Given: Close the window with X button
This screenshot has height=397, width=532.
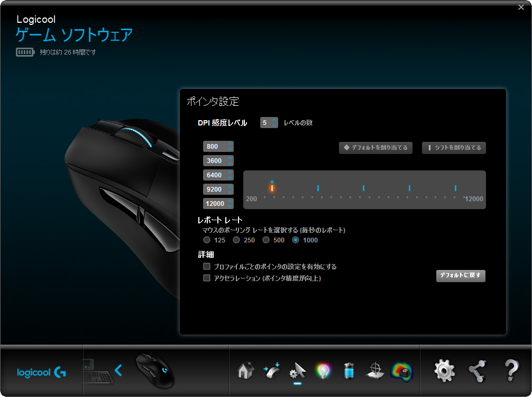Looking at the screenshot, I should point(521,7).
